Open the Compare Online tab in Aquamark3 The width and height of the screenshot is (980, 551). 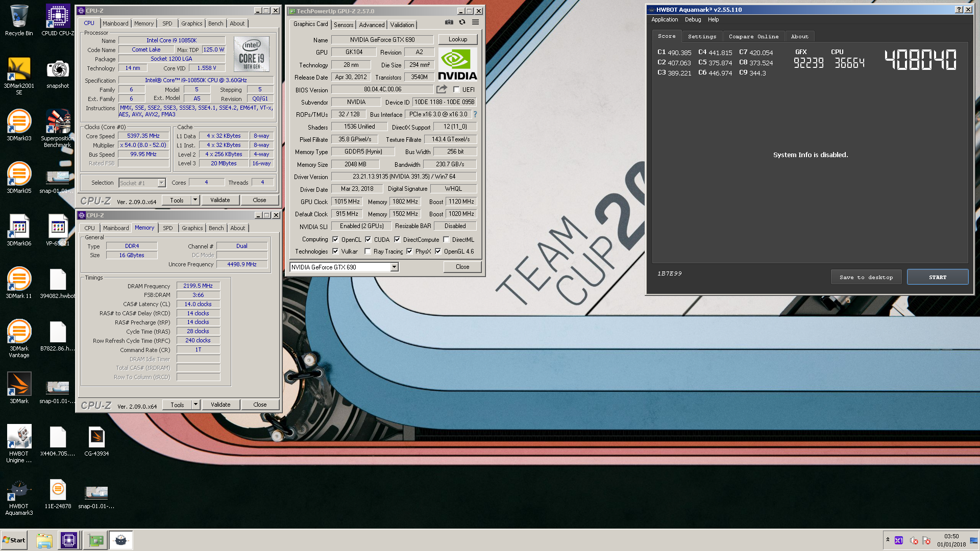tap(753, 37)
